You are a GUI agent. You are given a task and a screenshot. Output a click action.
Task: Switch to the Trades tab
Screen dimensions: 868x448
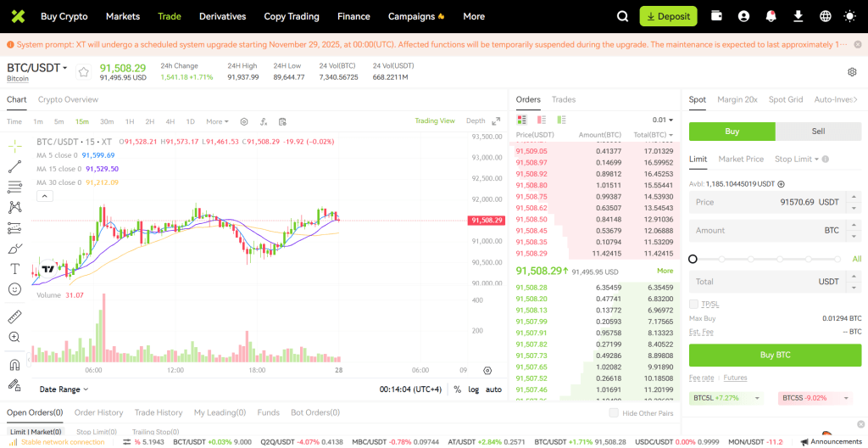pyautogui.click(x=564, y=100)
